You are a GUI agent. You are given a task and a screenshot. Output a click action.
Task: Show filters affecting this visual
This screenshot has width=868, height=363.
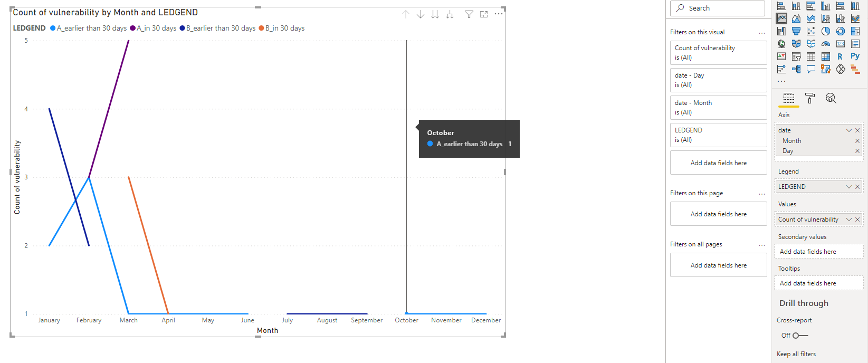coord(469,14)
